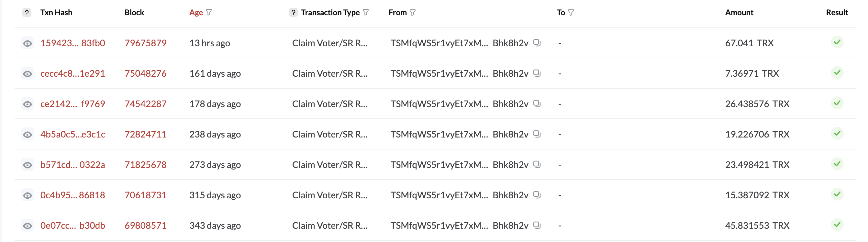Click the success checkmark for 67.041 TRX
The image size is (868, 242).
837,42
